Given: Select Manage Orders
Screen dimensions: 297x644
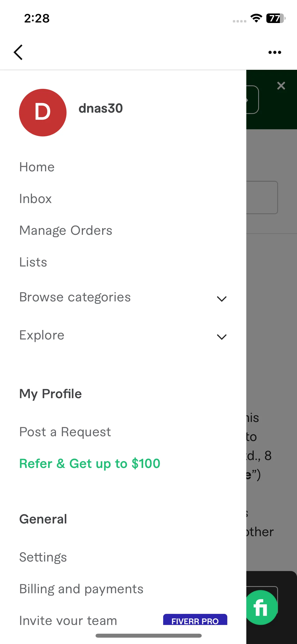Looking at the screenshot, I should (x=66, y=231).
